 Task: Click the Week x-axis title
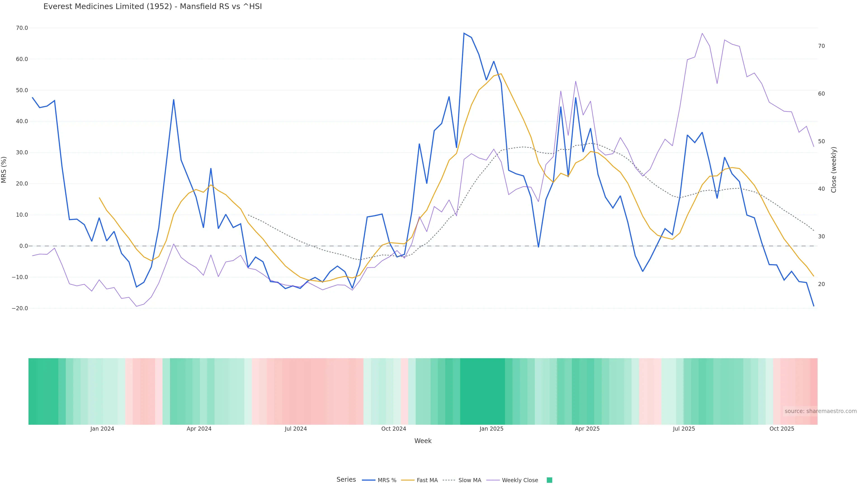(x=422, y=441)
